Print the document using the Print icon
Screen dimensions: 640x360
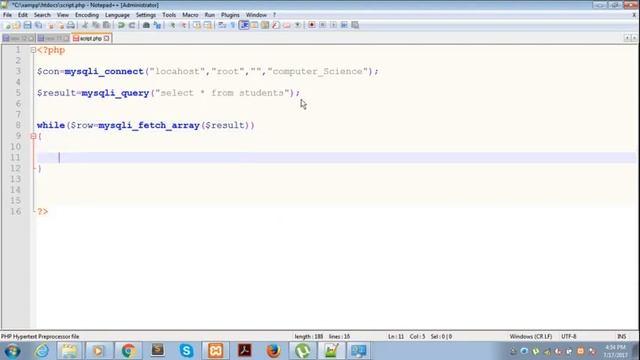[71, 25]
